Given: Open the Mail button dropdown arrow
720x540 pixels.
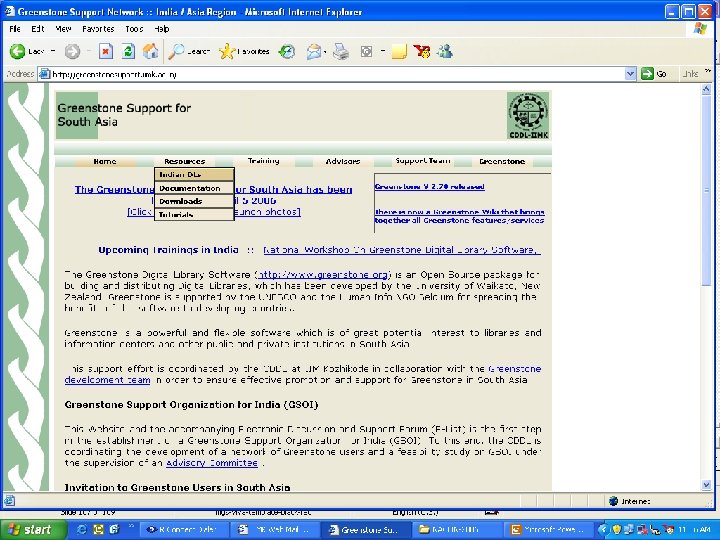Looking at the screenshot, I should tap(325, 52).
